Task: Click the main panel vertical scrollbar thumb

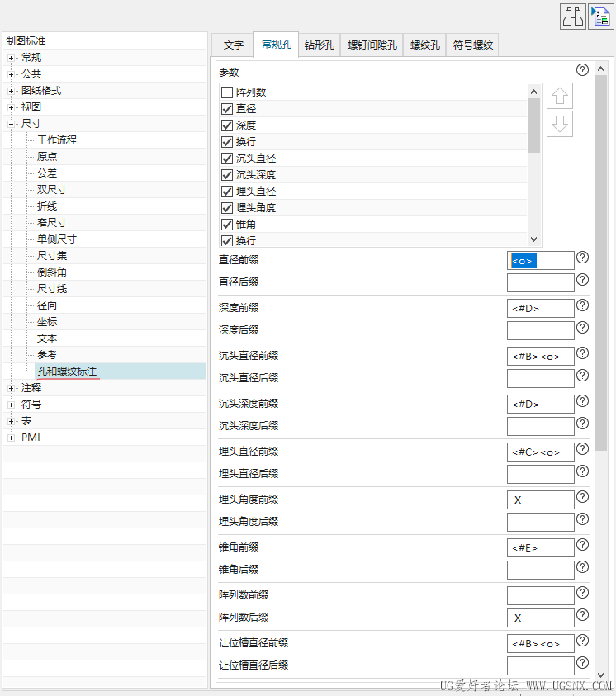Action: 600,263
